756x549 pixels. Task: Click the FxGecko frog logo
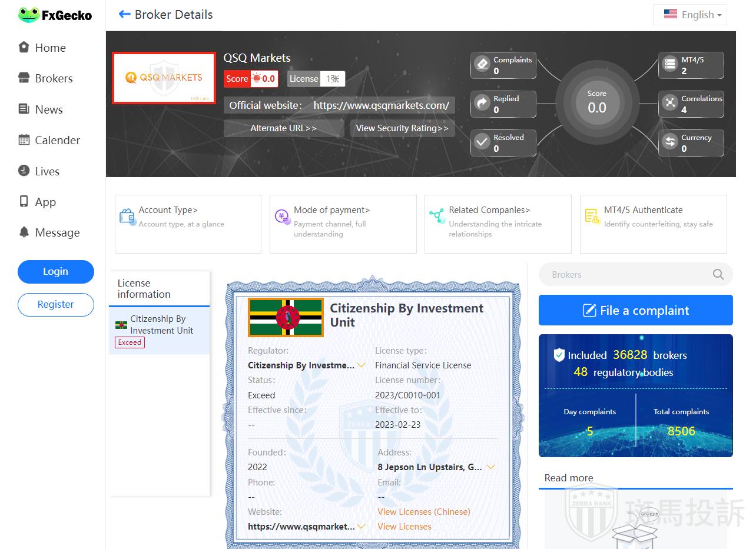[x=28, y=15]
